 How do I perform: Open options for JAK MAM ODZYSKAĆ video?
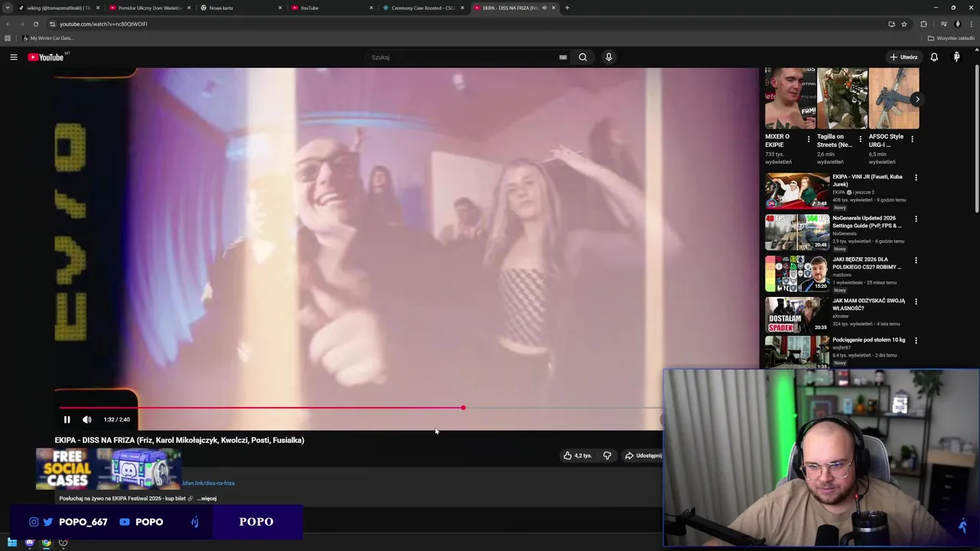(916, 302)
